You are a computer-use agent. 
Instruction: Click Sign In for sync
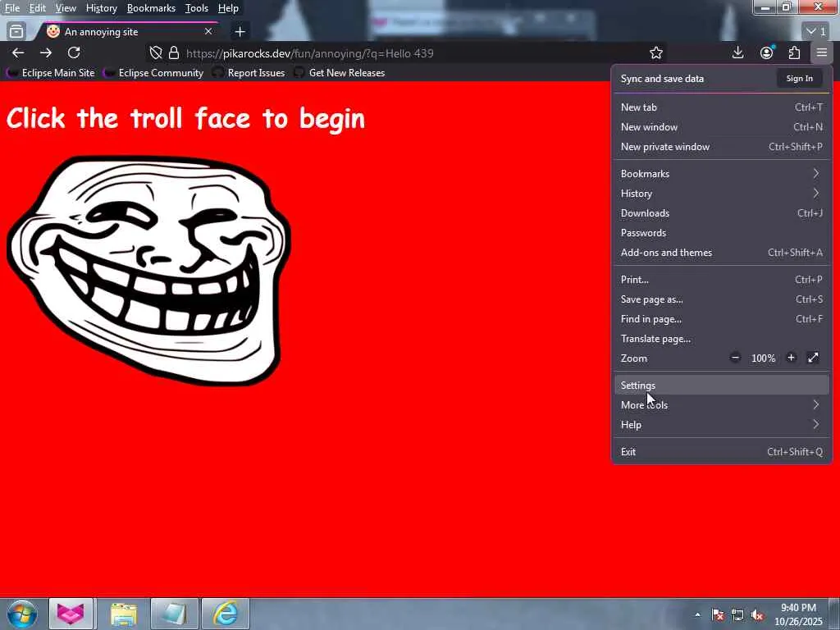pos(799,78)
